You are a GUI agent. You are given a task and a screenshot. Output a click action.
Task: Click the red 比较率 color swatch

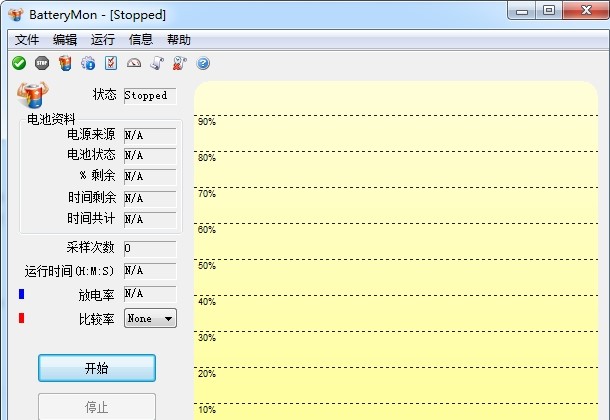pos(21,318)
